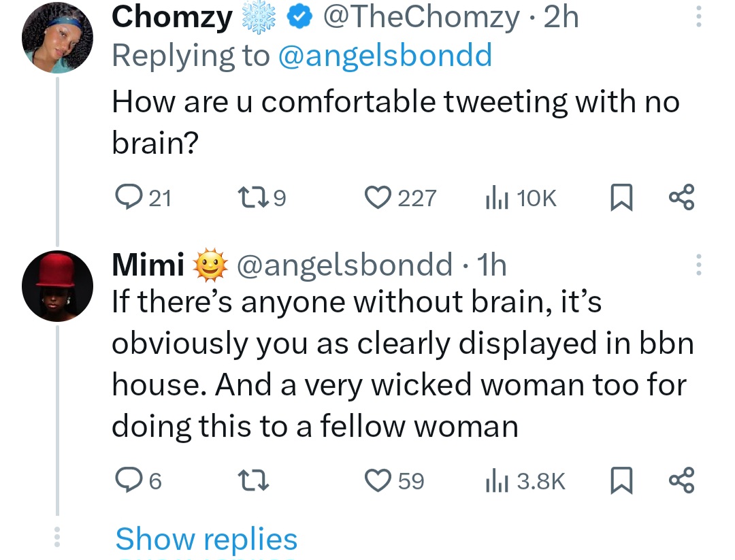Open more options on Mimi's tweet
Viewport: 735px width, 560px height.
[698, 265]
